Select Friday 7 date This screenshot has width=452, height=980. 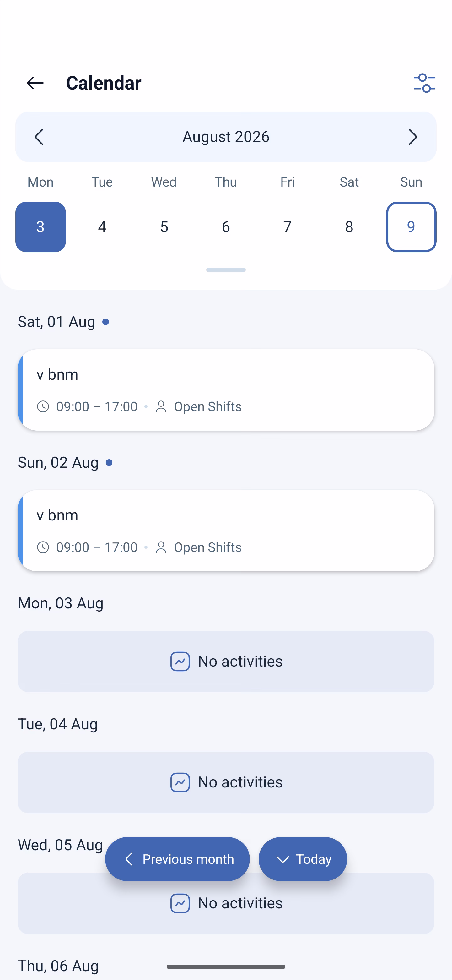coord(288,227)
